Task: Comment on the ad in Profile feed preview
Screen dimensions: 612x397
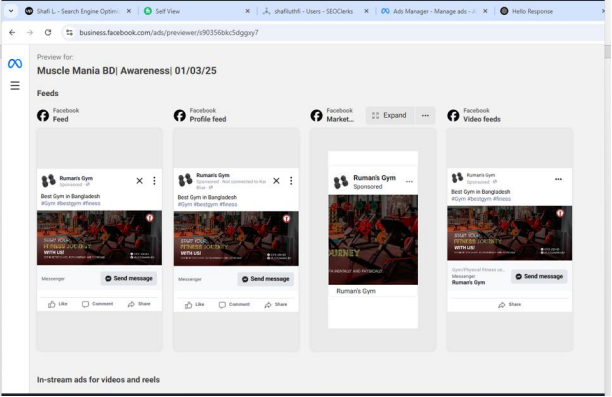Action: pyautogui.click(x=234, y=305)
